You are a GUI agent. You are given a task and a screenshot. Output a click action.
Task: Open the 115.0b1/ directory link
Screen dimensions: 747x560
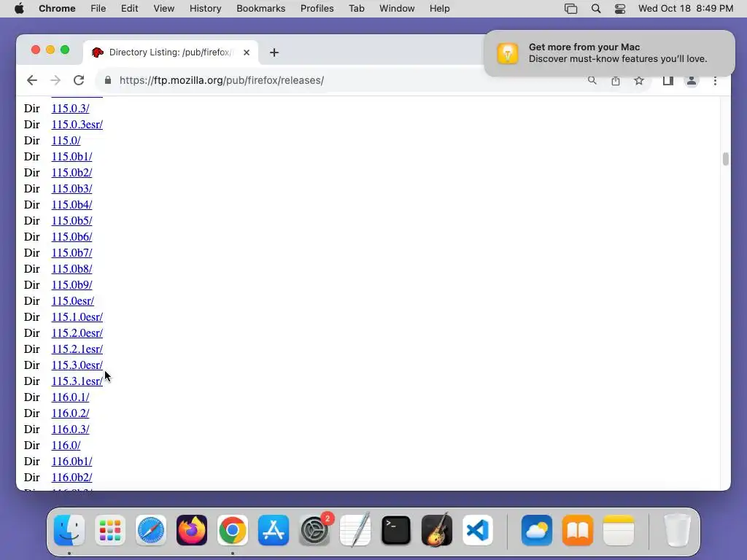click(72, 157)
